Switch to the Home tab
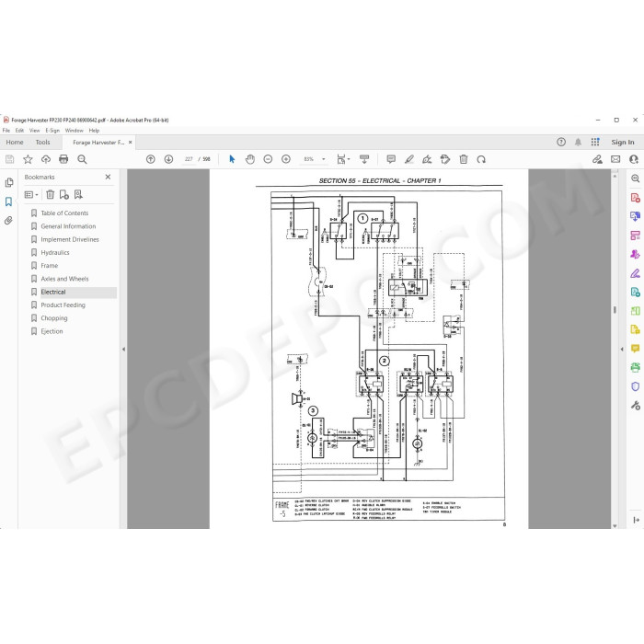Viewport: 644px width, 644px height. click(x=15, y=142)
